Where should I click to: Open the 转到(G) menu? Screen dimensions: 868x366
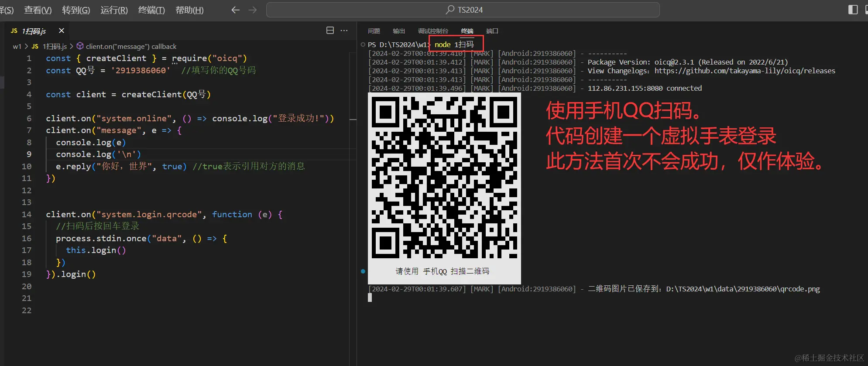(76, 10)
